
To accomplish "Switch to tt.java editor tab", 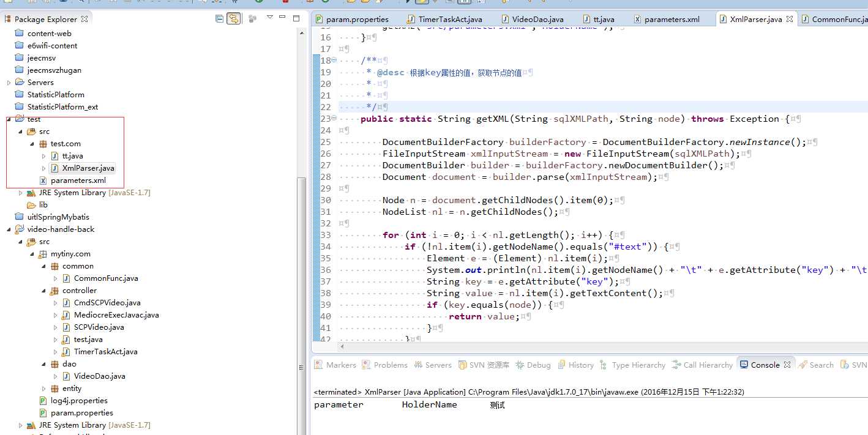I will 598,19.
